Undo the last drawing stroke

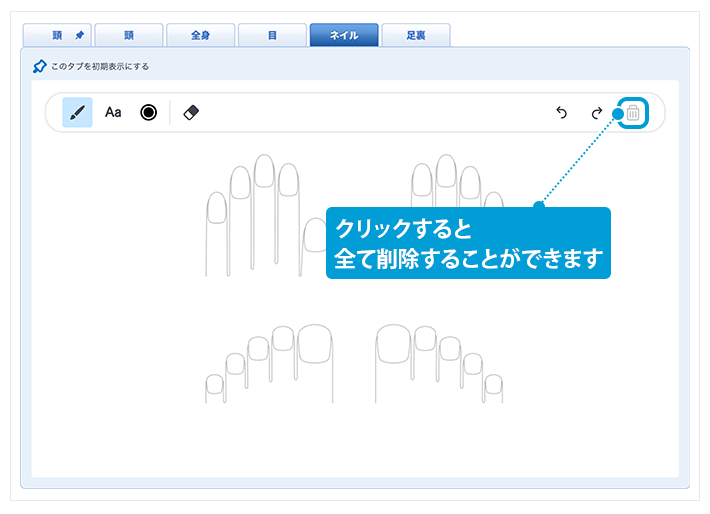(x=561, y=113)
